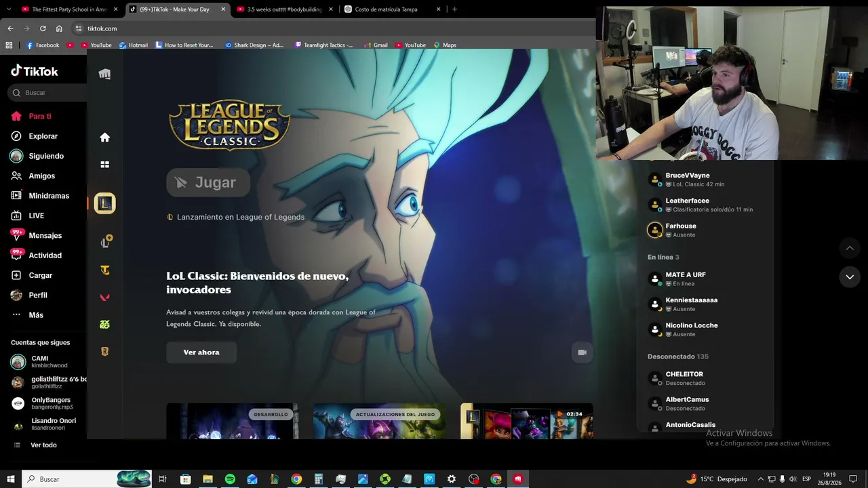Image resolution: width=868 pixels, height=488 pixels.
Task: Open Perfil in TikTok sidebar
Action: click(x=28, y=296)
